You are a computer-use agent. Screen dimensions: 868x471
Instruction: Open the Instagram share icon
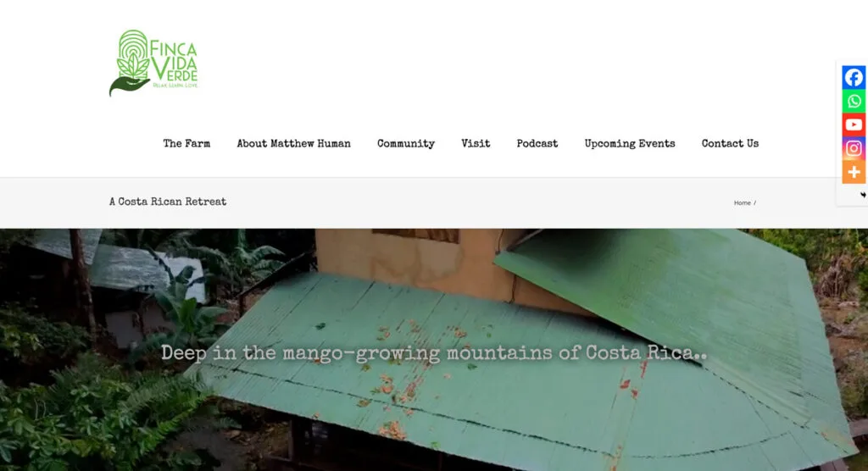pyautogui.click(x=854, y=148)
